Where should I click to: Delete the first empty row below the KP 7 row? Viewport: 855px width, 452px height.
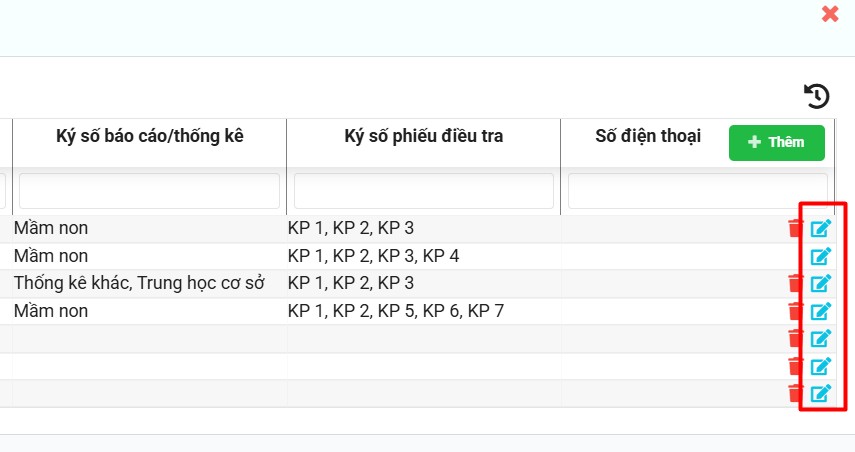click(795, 338)
